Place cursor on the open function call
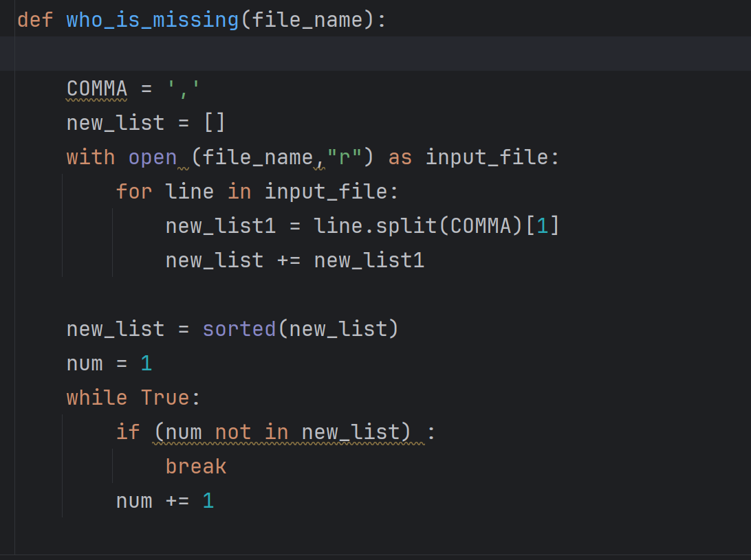The image size is (751, 560). 153,157
